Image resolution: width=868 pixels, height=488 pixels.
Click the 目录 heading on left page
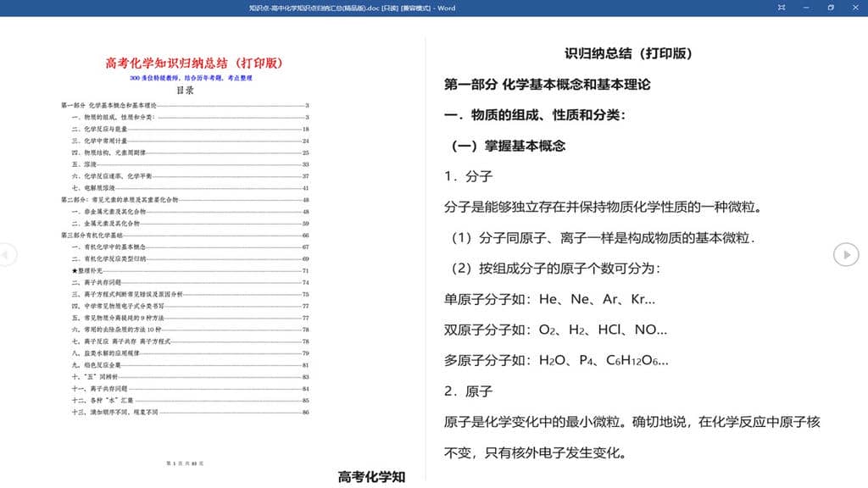(x=185, y=90)
